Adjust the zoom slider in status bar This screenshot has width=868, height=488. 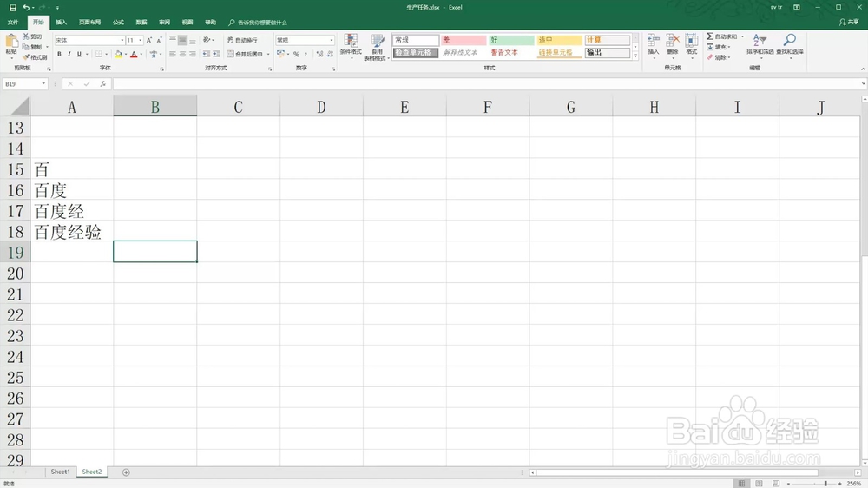pyautogui.click(x=825, y=484)
